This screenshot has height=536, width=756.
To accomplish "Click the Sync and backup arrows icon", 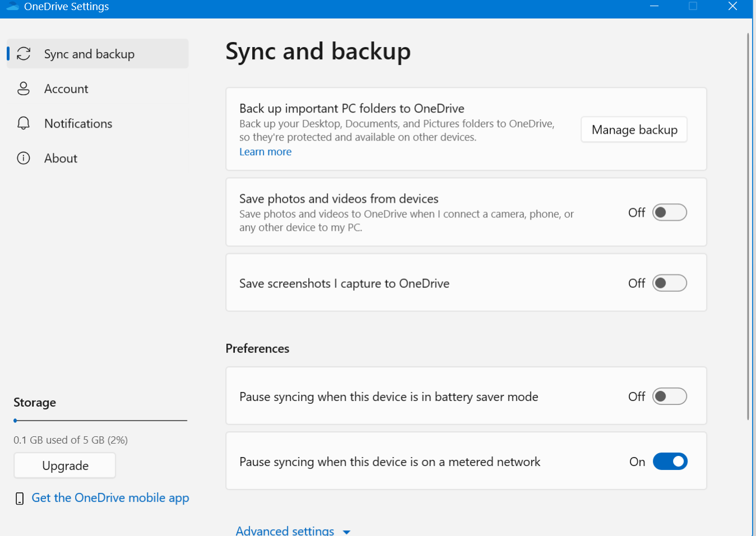I will point(24,54).
